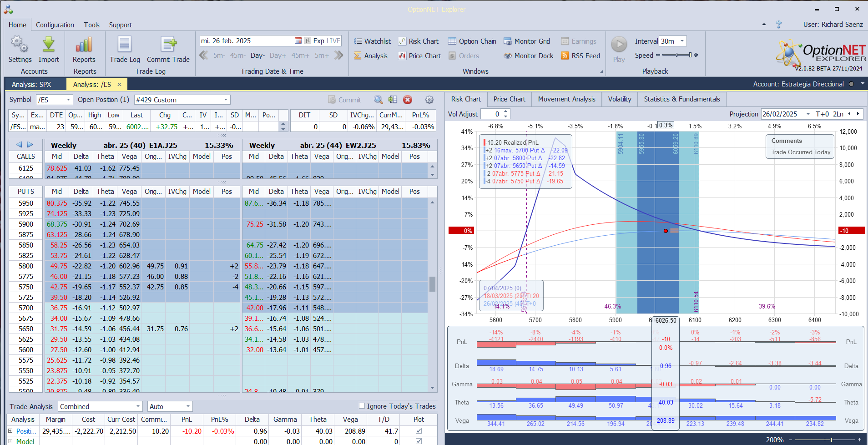Open the Monitor Grid window
868x445 pixels.
(x=527, y=41)
